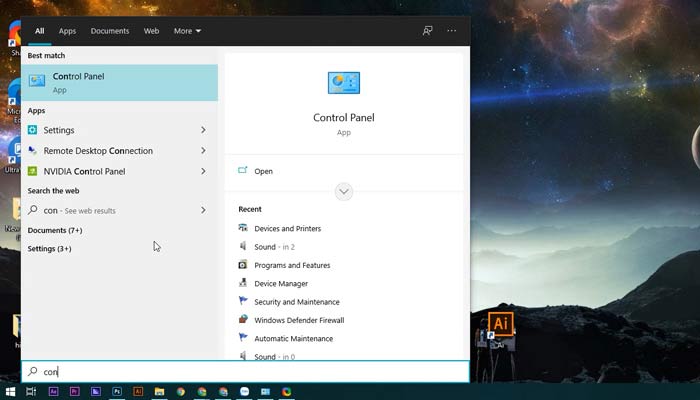Expand NVIDIA Control Panel arrow
The height and width of the screenshot is (400, 700).
pos(203,171)
